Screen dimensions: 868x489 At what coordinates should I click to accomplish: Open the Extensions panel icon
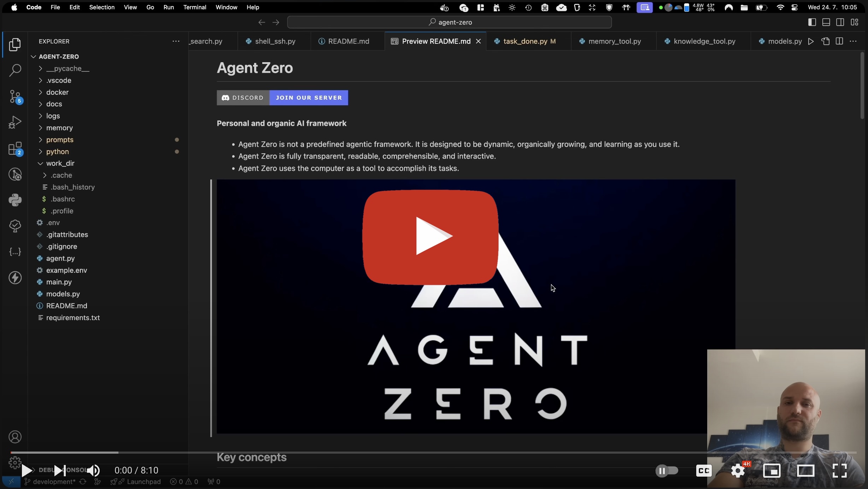pos(15,148)
